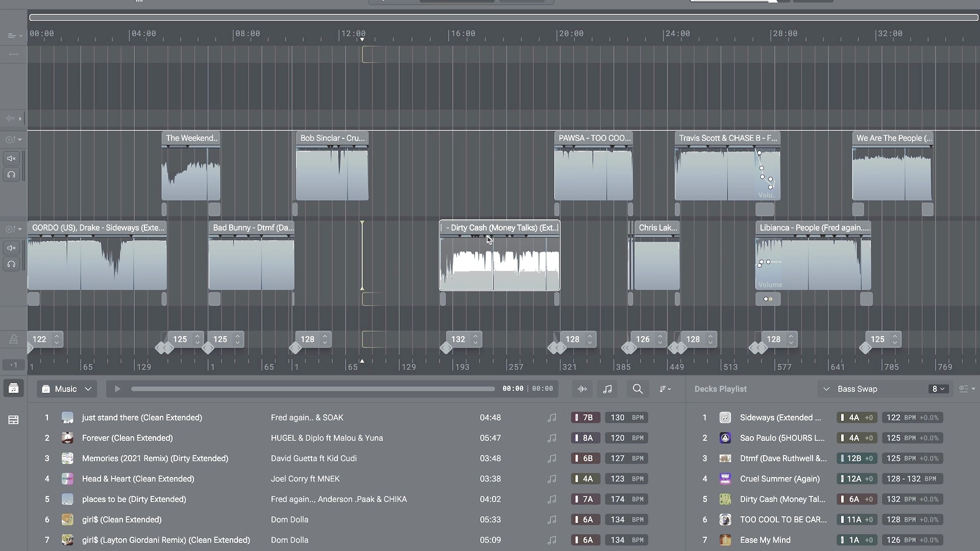Click music note icon for Head & Heart

552,479
